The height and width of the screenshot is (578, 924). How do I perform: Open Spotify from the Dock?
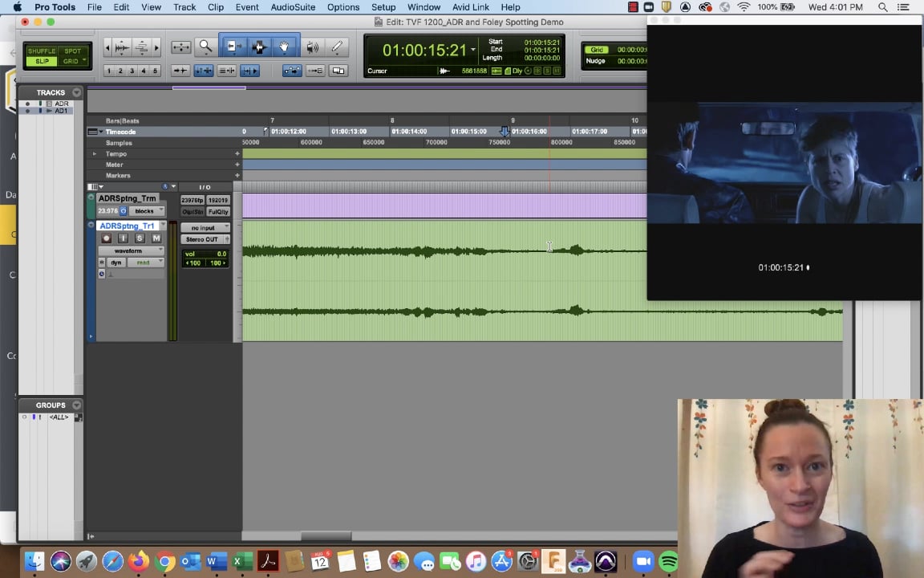click(x=668, y=561)
